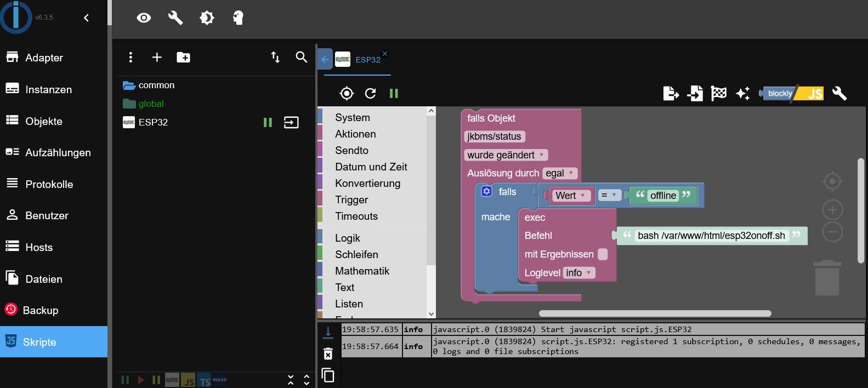Change the 'Auslösung durch egal' dropdown
Viewport: 868px width, 388px height.
pos(560,173)
